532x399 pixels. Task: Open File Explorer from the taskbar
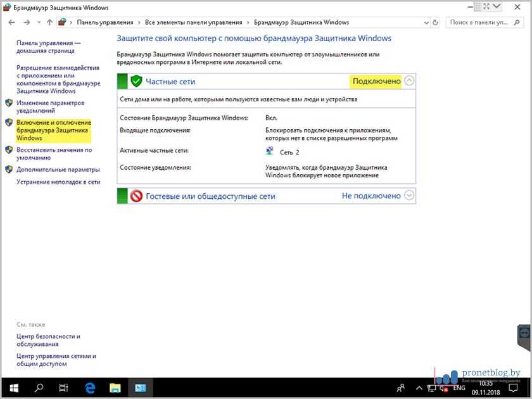[x=115, y=387]
